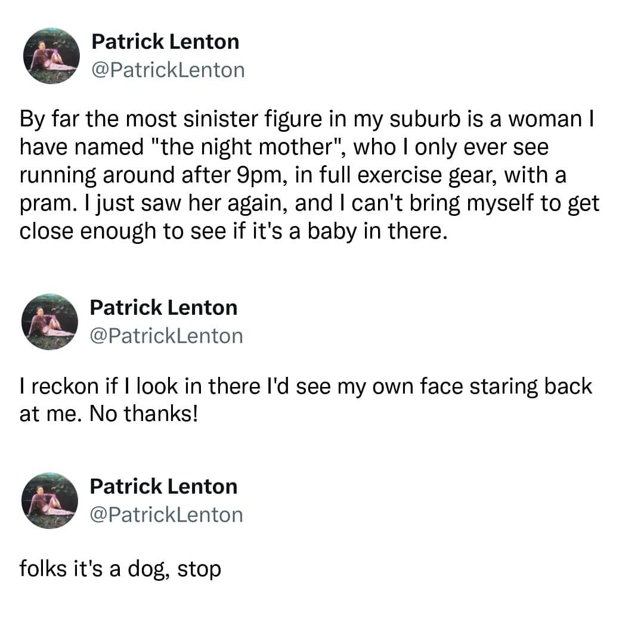
Task: Open the profile avatar on the first tweet
Action: pos(51,56)
